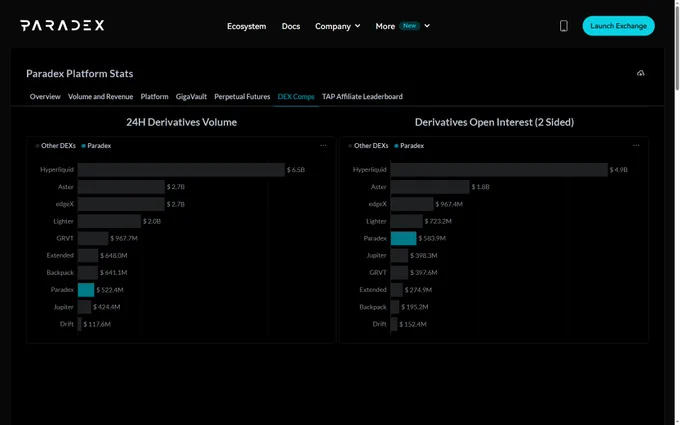Toggle Other DEXs legend in Open Interest chart

368,146
